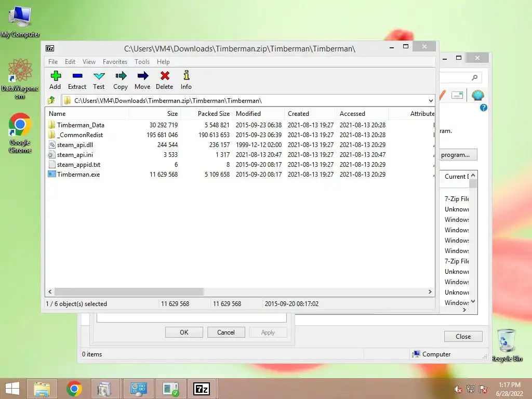Select the _CommonRedist folder icon
Screen dimensions: 532x399
tap(51, 135)
